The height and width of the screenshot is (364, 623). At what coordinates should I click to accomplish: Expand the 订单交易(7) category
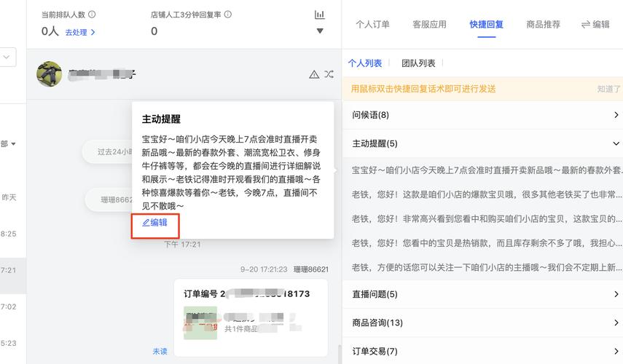pyautogui.click(x=616, y=351)
